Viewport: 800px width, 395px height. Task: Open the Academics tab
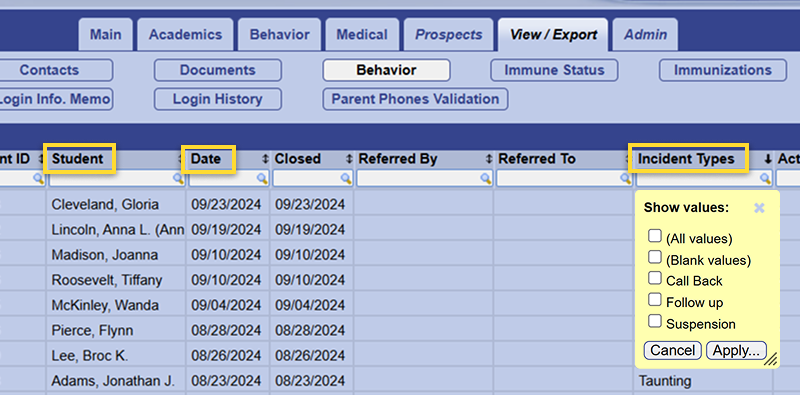185,35
